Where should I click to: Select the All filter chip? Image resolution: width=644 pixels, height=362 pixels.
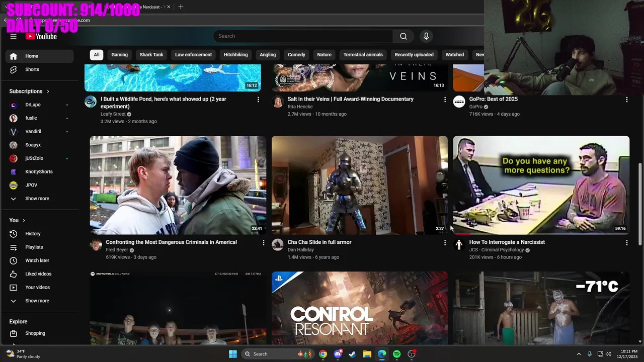97,55
